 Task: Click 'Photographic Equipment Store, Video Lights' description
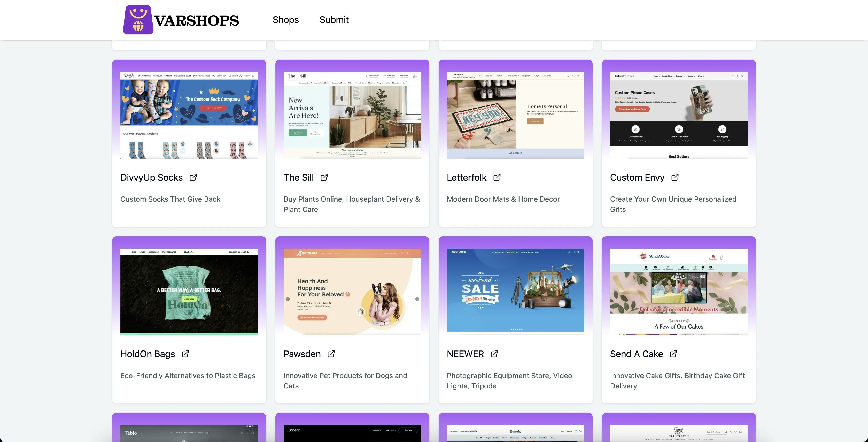tap(509, 381)
